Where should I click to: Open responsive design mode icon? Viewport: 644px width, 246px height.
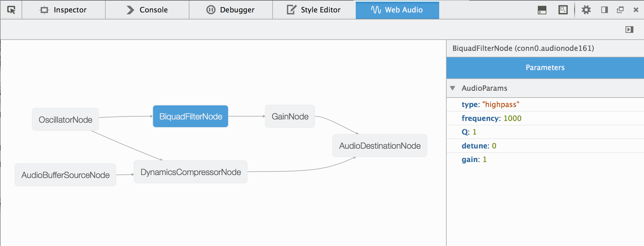(563, 10)
